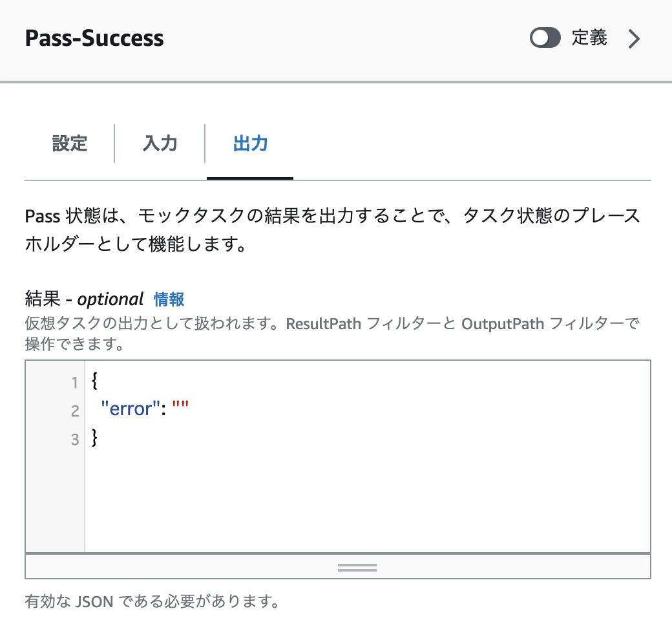Click line number 2 in gutter

[x=75, y=411]
